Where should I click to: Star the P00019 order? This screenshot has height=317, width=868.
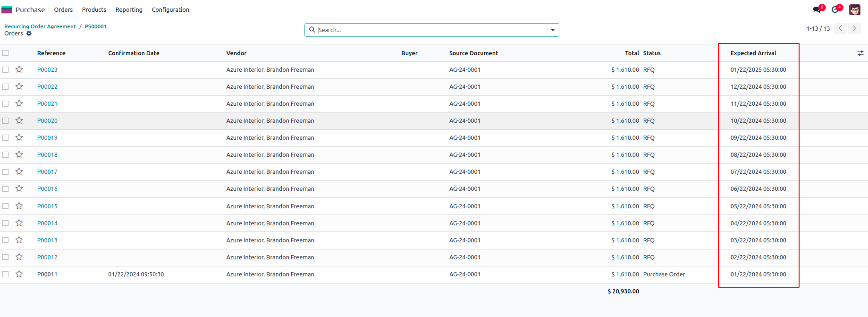(x=19, y=137)
